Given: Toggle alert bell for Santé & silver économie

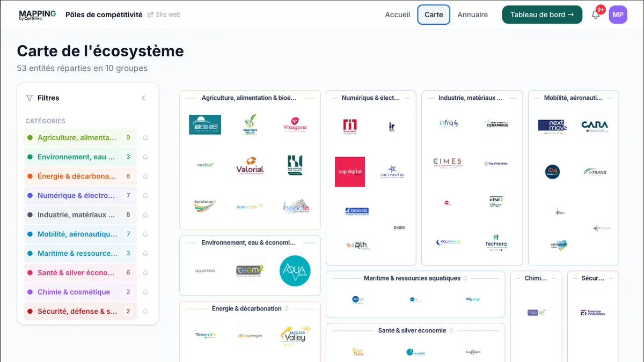Looking at the screenshot, I should [x=145, y=273].
